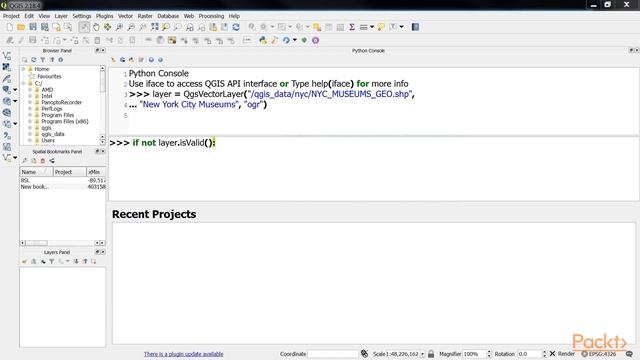Expand the AMD folder node

tap(30, 89)
